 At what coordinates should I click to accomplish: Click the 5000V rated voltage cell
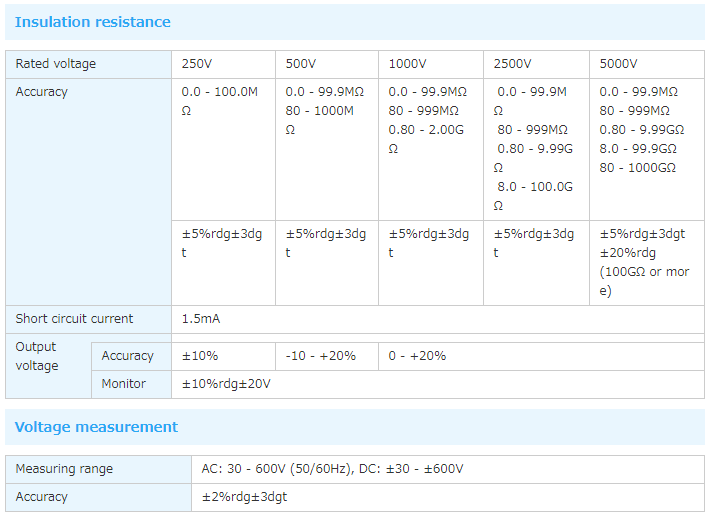point(618,64)
